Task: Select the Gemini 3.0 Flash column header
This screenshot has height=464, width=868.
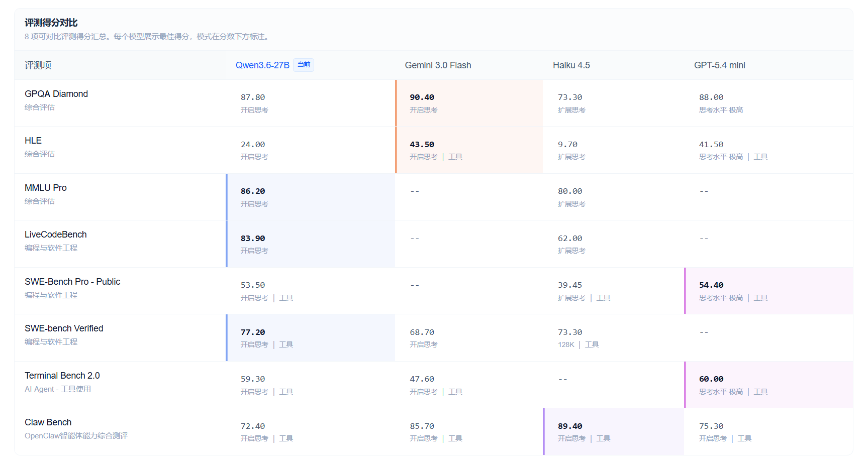Action: pyautogui.click(x=438, y=65)
